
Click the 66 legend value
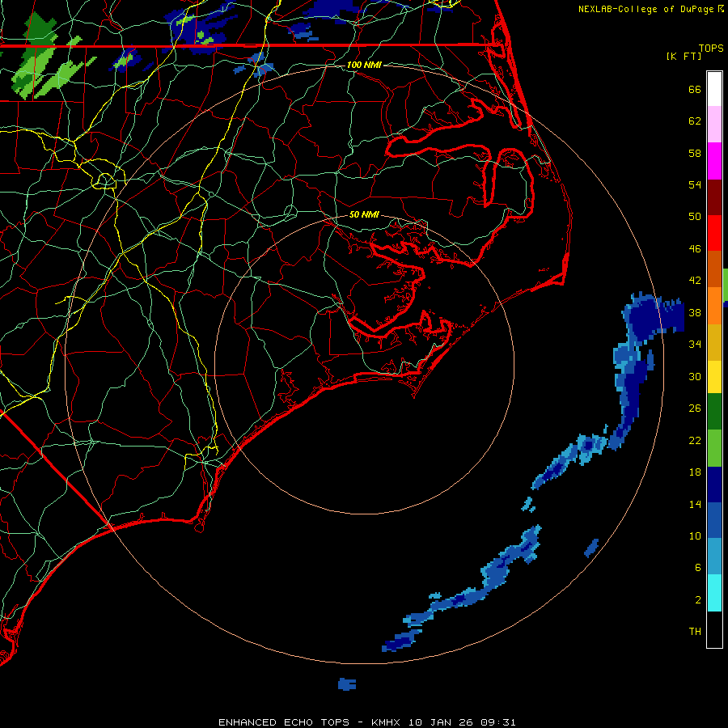[x=695, y=89]
